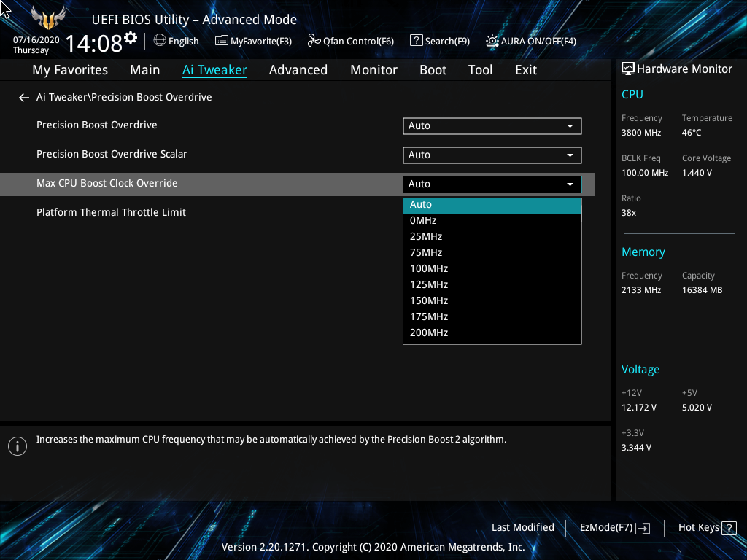Select the Ai Tweaker tab
Viewport: 747px width, 560px height.
(x=214, y=70)
